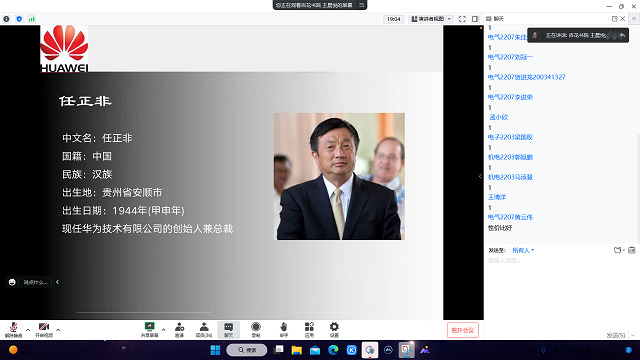The height and width of the screenshot is (360, 640).
Task: Pop out the chat window icon
Action: coord(614,19)
